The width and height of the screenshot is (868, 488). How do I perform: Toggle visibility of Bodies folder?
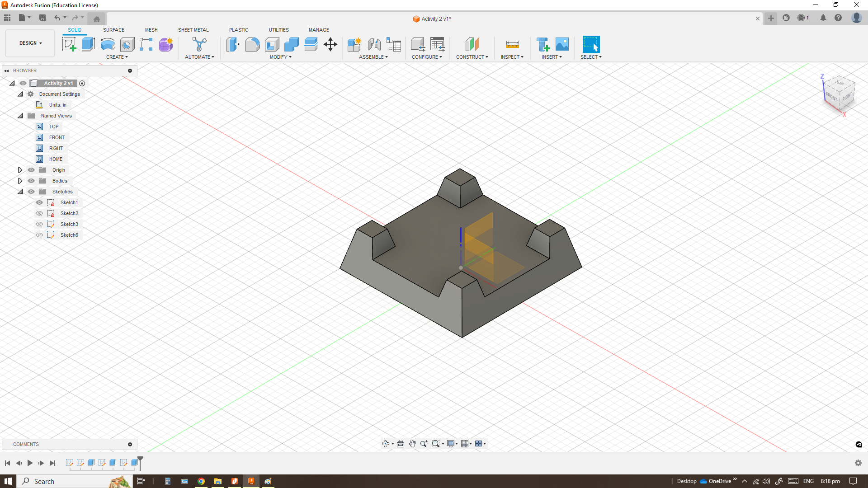coord(31,181)
